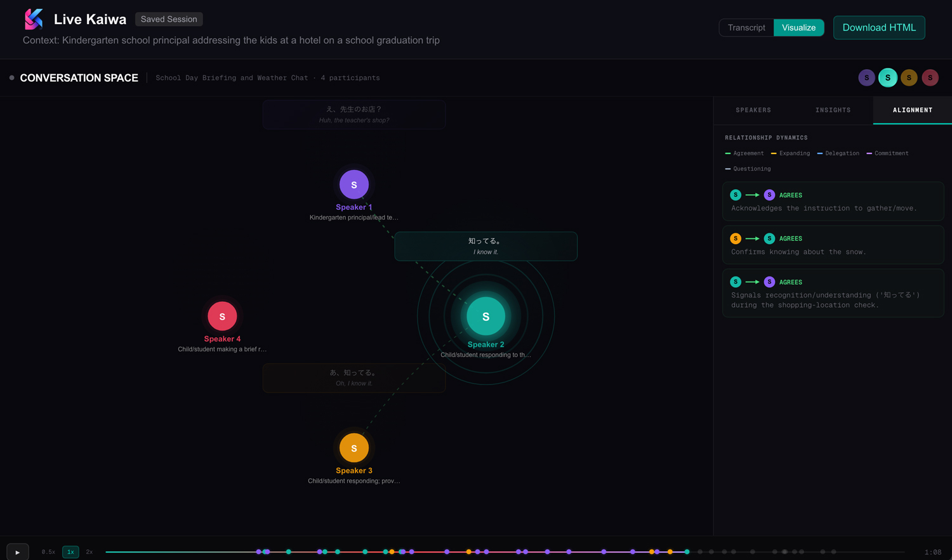The image size is (952, 560).
Task: Select the purple Speaker 1 avatar in the header
Action: (x=866, y=77)
